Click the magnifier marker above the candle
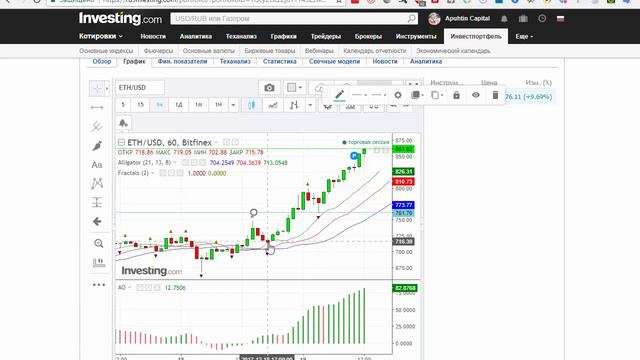Screen dimensions: 640x360 point(253,213)
